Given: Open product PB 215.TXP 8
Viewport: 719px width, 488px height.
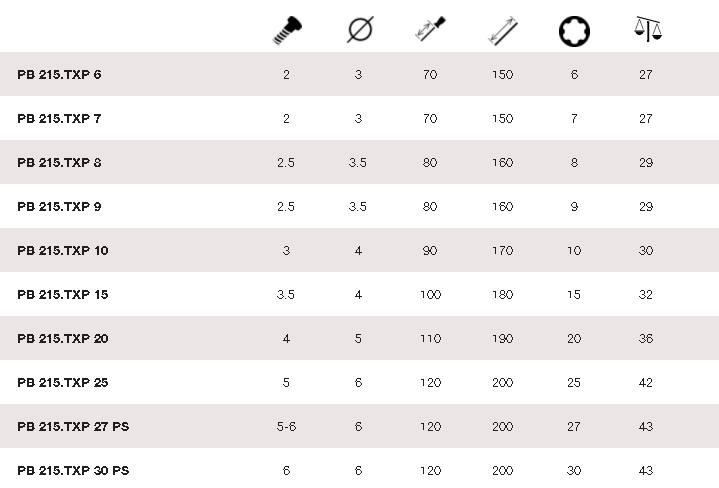Looking at the screenshot, I should click(x=59, y=163).
